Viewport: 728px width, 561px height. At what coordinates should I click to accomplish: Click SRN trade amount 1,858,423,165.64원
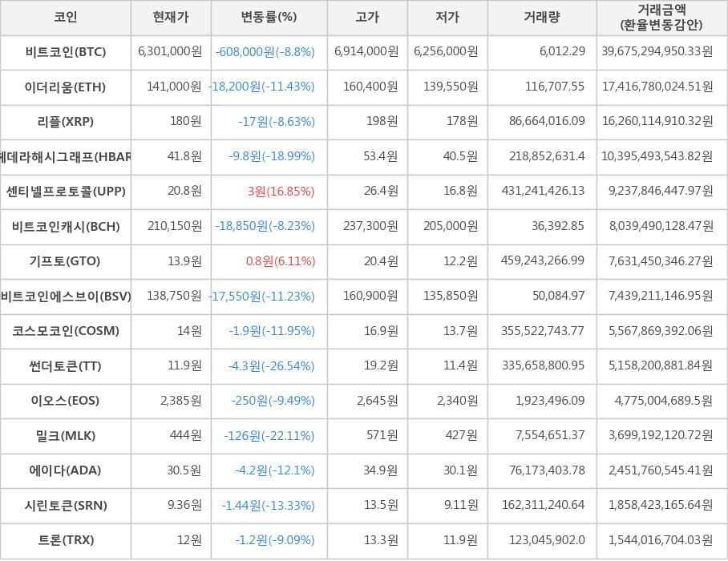[x=661, y=505]
